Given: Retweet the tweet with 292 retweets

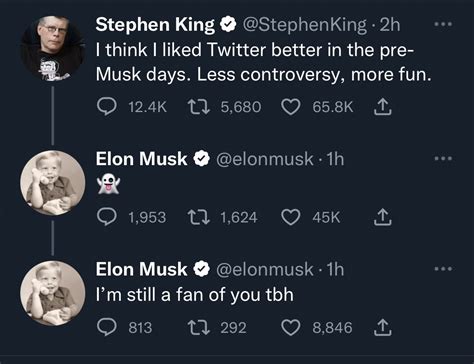Looking at the screenshot, I should tap(199, 327).
